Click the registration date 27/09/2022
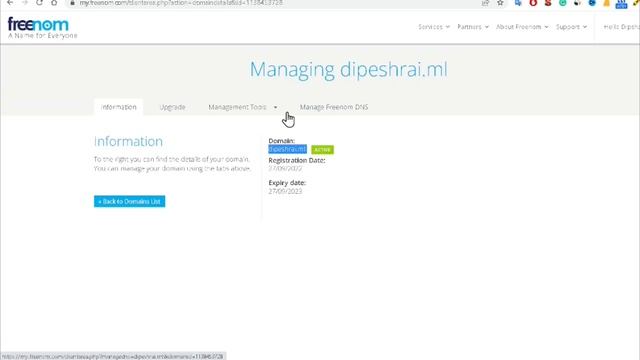This screenshot has height=360, width=640. (x=285, y=168)
